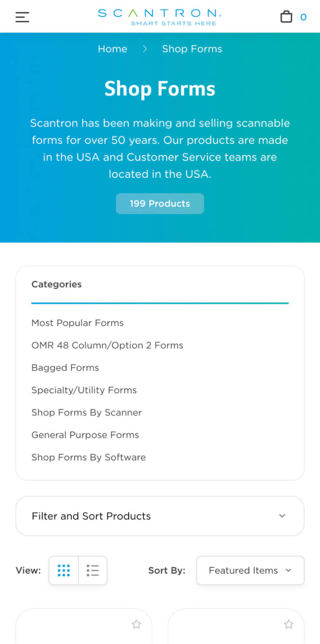Open the shopping cart bag icon

pos(286,17)
